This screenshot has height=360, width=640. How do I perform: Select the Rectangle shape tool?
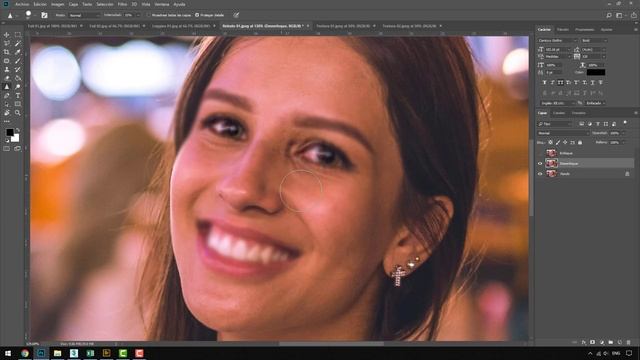[18, 104]
